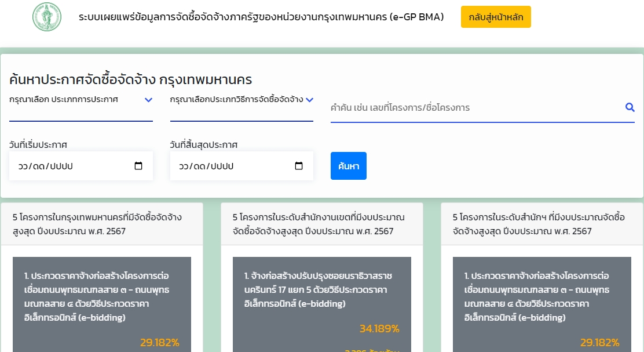Open project 1 in the right card
Screen dimensions: 644x352
(x=537, y=296)
